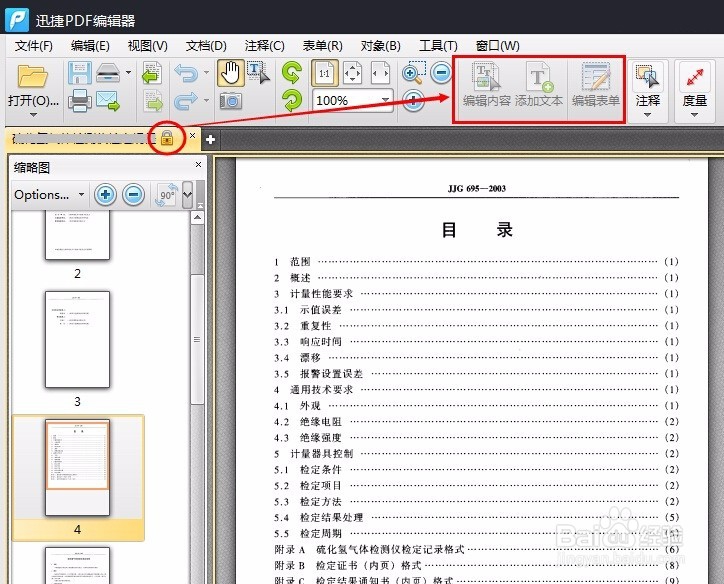
Task: Click the lock icon on document tab
Action: [x=167, y=138]
